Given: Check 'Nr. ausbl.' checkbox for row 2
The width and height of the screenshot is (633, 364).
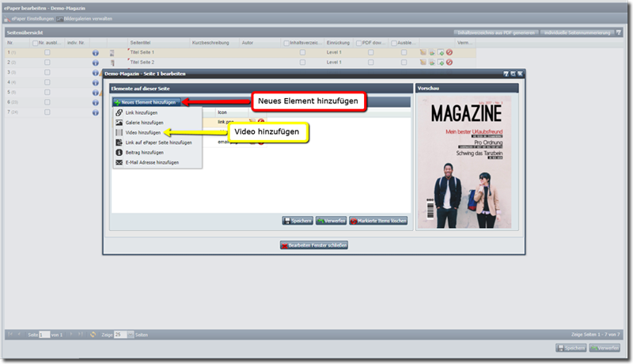Looking at the screenshot, I should point(47,63).
